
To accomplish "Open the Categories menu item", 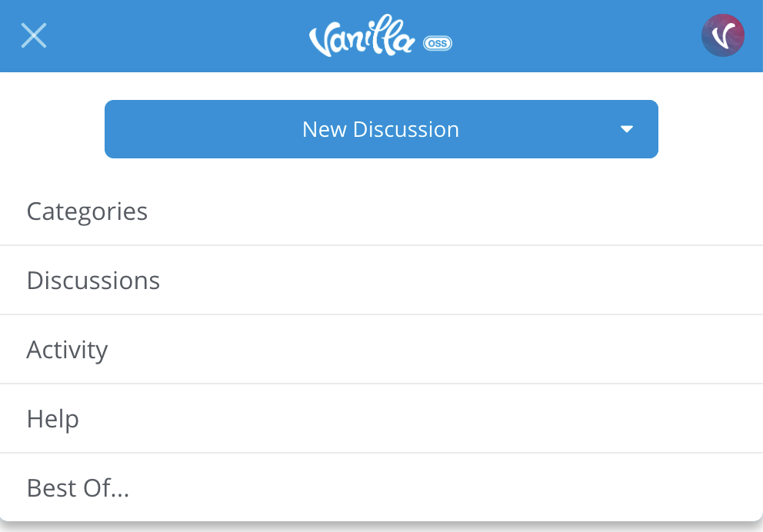I will click(x=87, y=211).
